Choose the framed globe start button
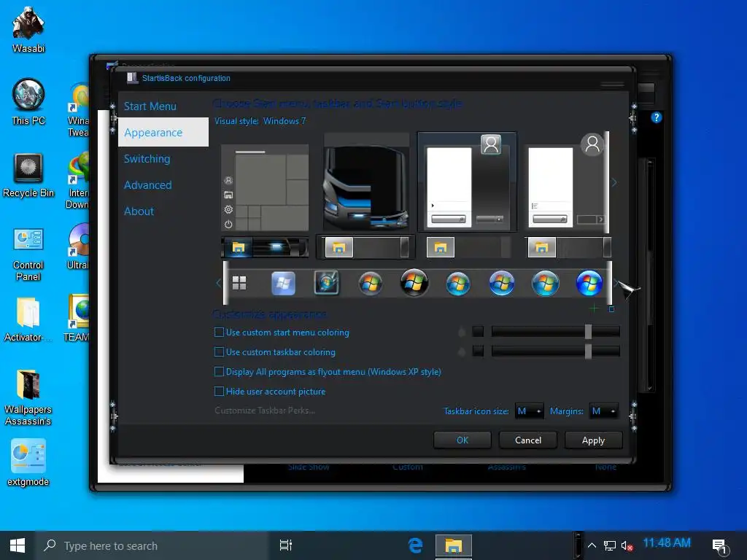This screenshot has width=747, height=560. click(x=327, y=283)
